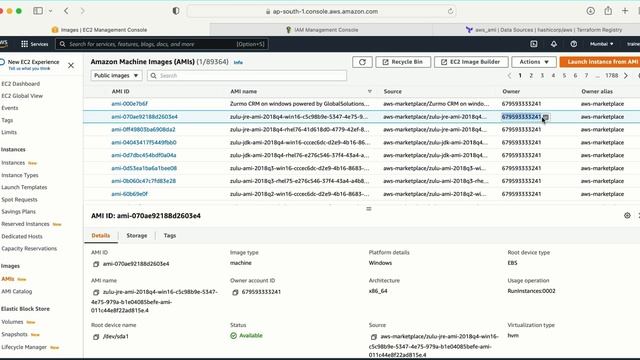
Task: Copy AMI ID in details panel
Action: click(x=96, y=264)
